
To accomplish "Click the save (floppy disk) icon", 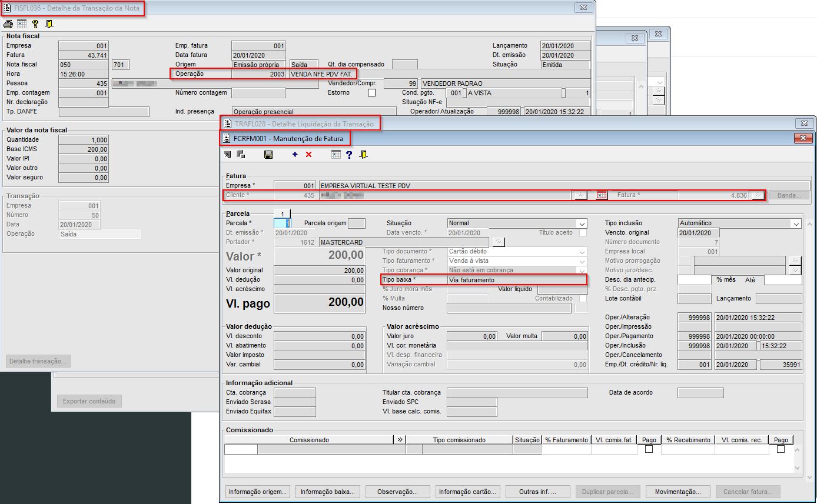I will (268, 155).
